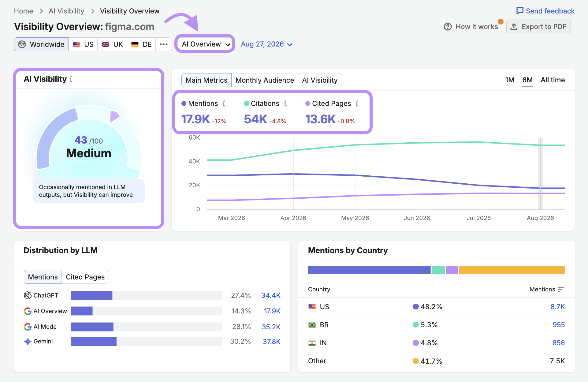Viewport: 588px width, 382px height.
Task: Select Cited Pages tab in Distribution by LLM
Action: pyautogui.click(x=85, y=277)
